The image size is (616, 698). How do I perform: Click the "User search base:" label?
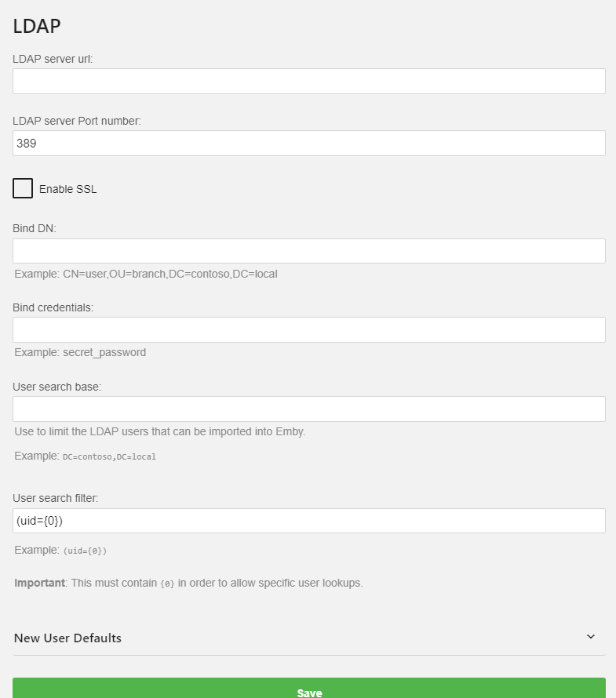[57, 387]
